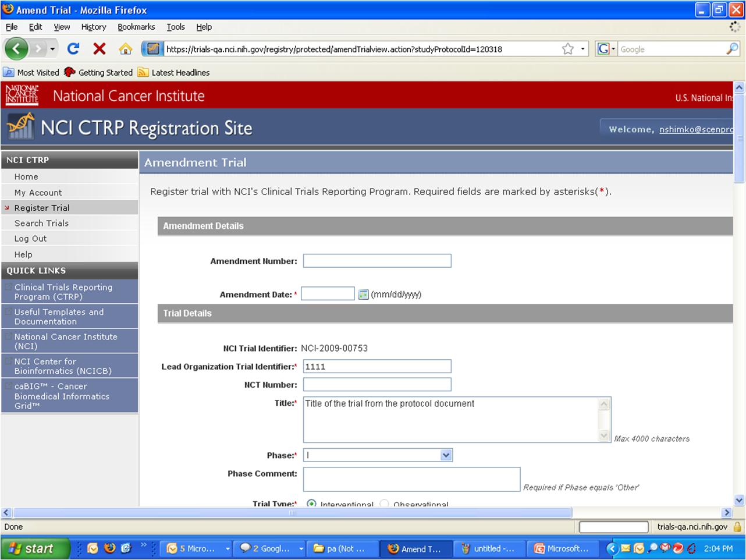746x560 pixels.
Task: Open the Getting Started bookmark
Action: coord(98,72)
